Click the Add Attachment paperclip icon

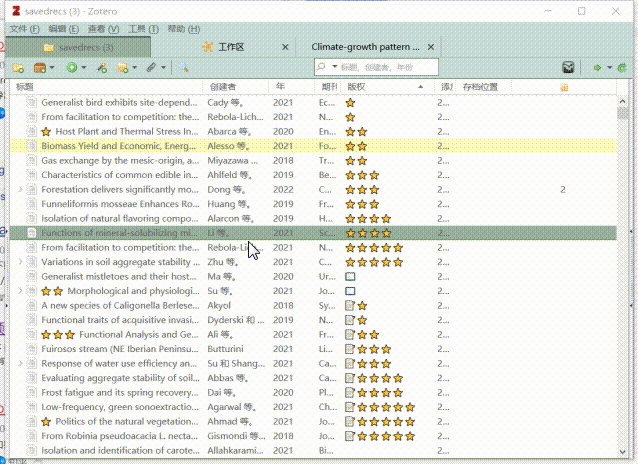pos(153,67)
